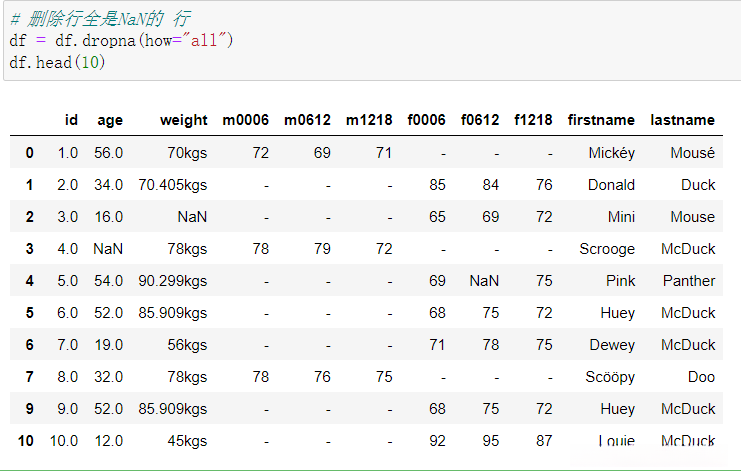Select the 'Scööpy' firstname cell

tap(610, 377)
